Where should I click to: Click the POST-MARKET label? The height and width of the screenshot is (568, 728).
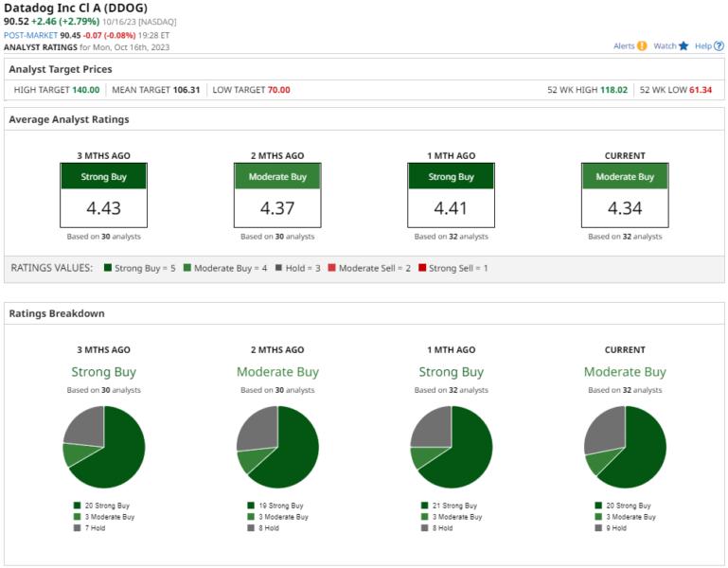pos(30,35)
